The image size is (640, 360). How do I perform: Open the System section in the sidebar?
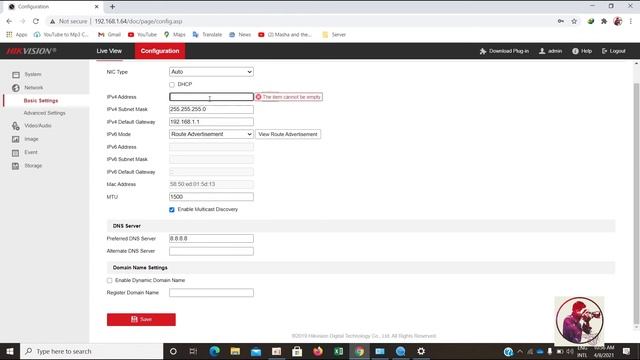point(33,74)
